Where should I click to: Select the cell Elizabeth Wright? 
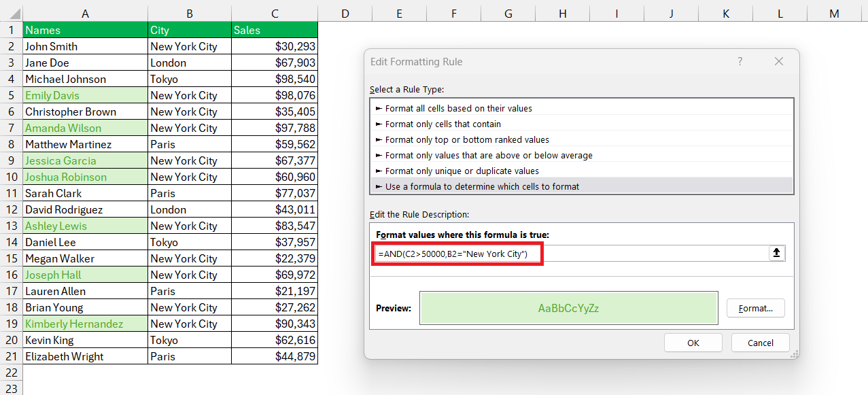click(85, 356)
